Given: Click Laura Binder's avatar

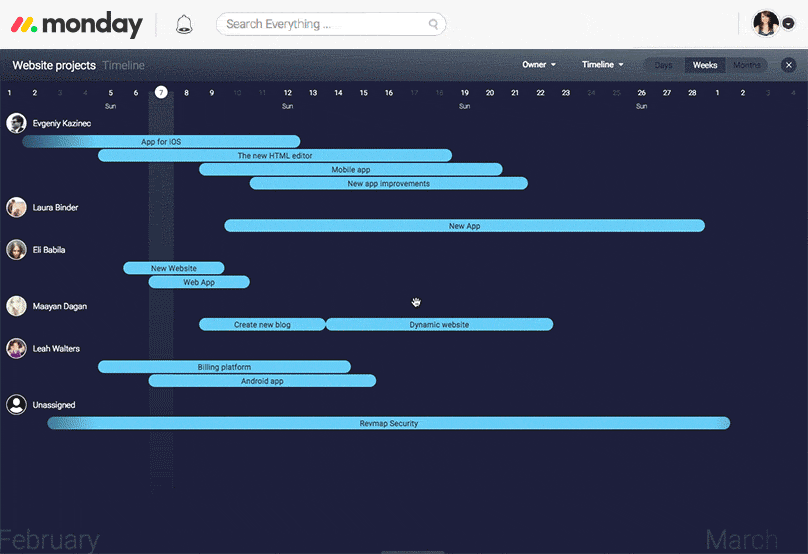Looking at the screenshot, I should point(16,207).
